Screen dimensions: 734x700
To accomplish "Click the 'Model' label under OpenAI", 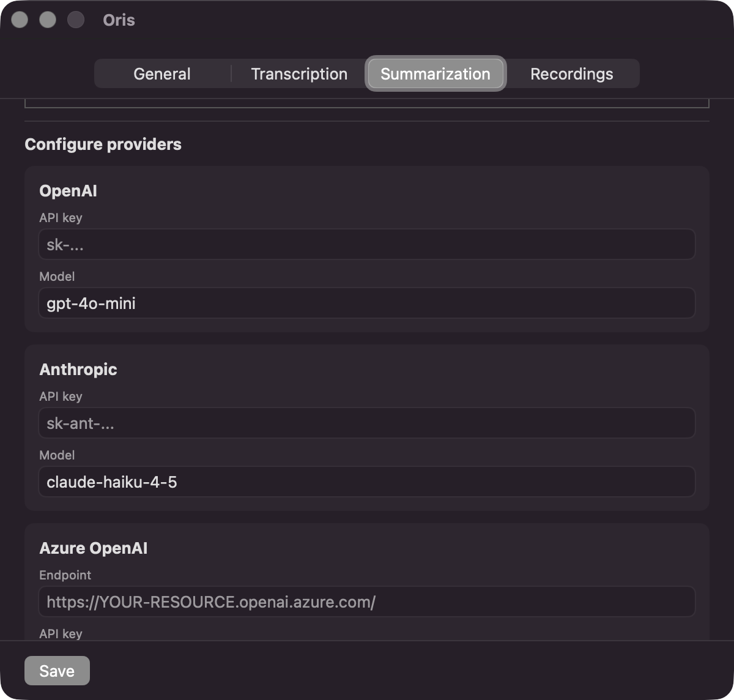I will pos(57,277).
